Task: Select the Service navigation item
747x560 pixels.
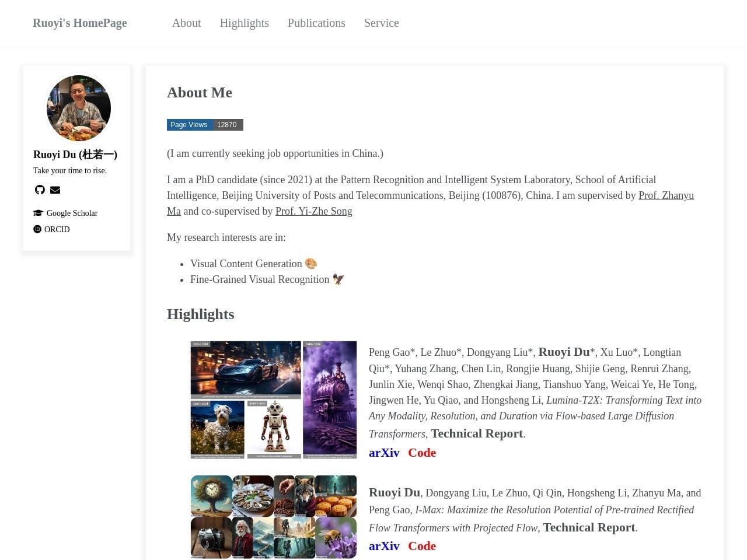Action: (381, 23)
